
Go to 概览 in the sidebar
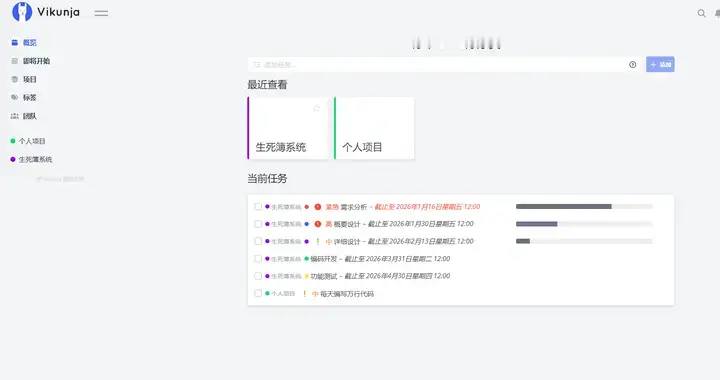(x=30, y=43)
